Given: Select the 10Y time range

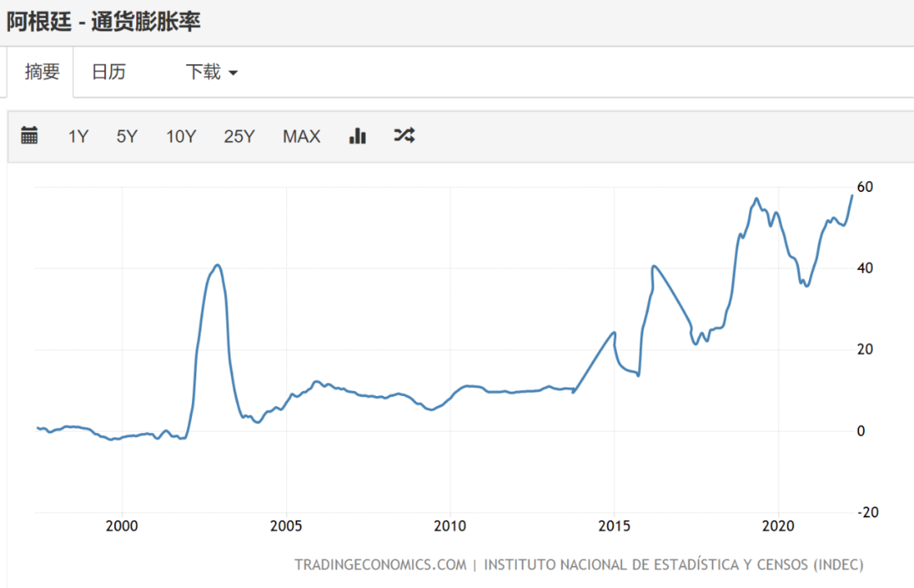Looking at the screenshot, I should pyautogui.click(x=181, y=136).
